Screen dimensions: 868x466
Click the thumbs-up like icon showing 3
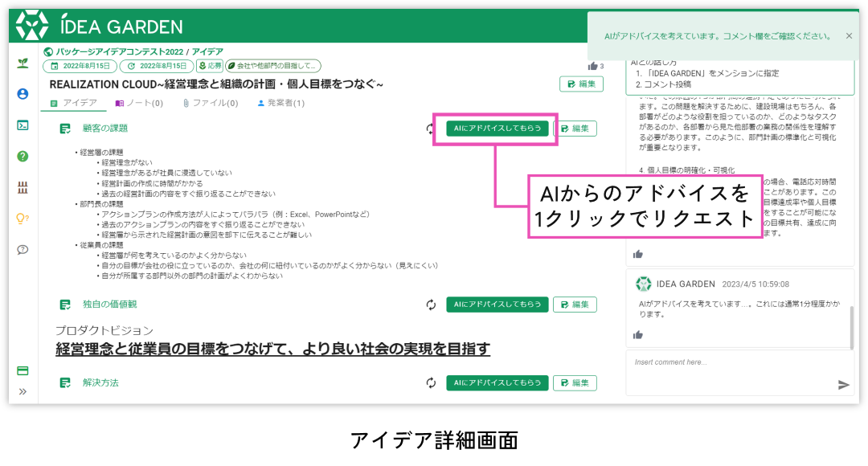[x=593, y=66]
